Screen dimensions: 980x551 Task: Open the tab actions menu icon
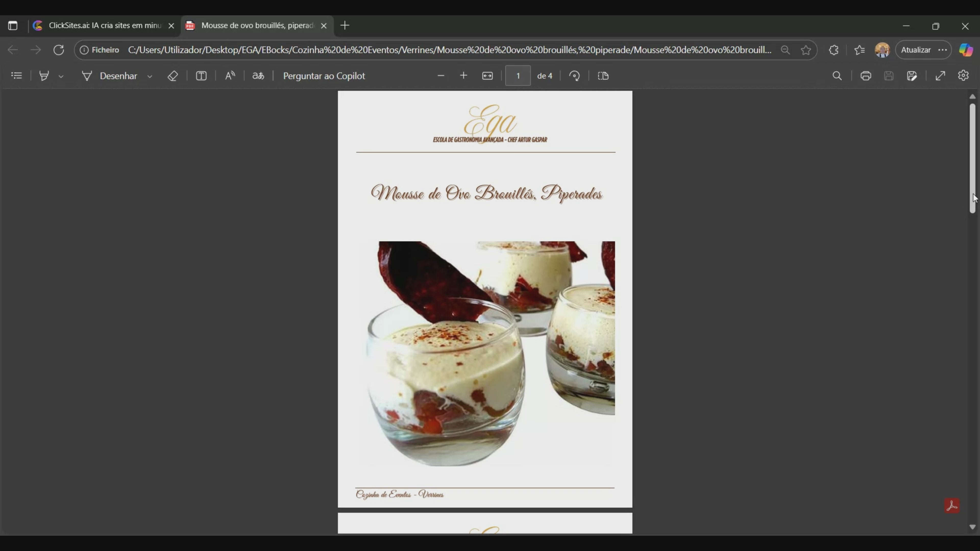(x=13, y=26)
